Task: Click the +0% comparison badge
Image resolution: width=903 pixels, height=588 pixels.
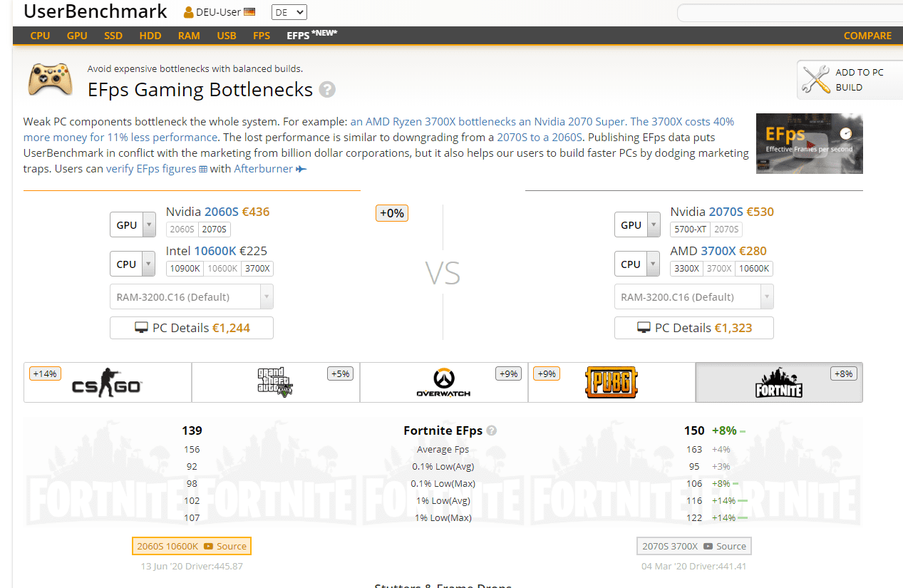Action: (x=392, y=213)
